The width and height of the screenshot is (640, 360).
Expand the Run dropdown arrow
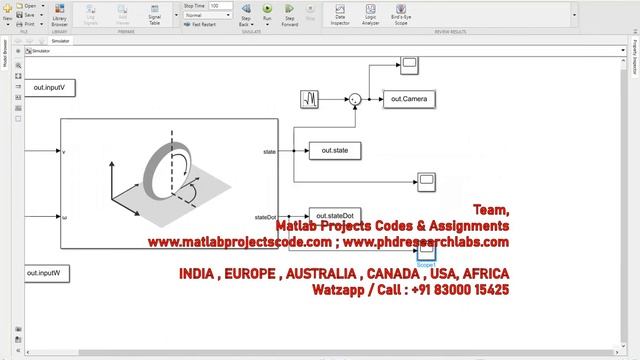[267, 24]
